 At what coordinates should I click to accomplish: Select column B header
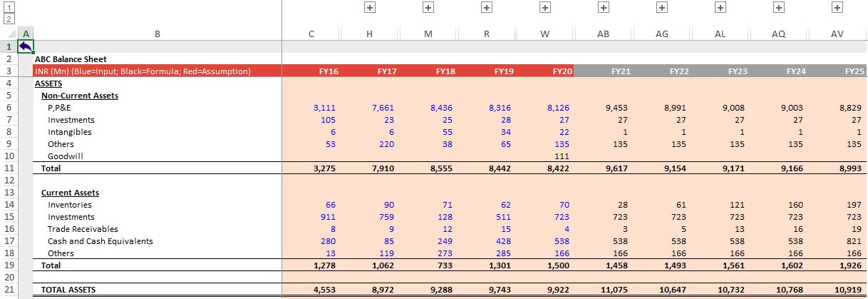tap(157, 34)
